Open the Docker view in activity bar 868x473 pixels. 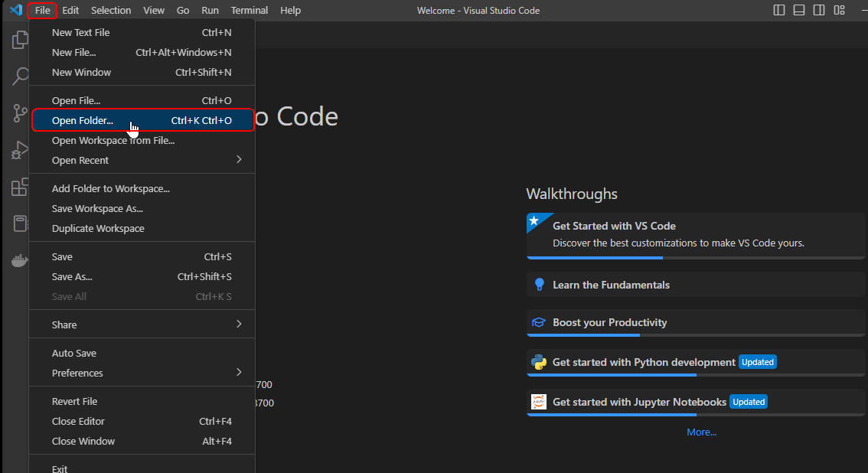click(x=20, y=260)
